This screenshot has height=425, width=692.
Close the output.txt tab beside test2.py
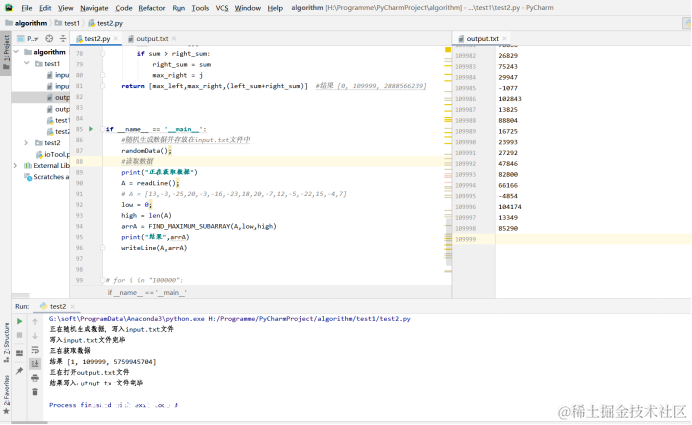pyautogui.click(x=174, y=39)
